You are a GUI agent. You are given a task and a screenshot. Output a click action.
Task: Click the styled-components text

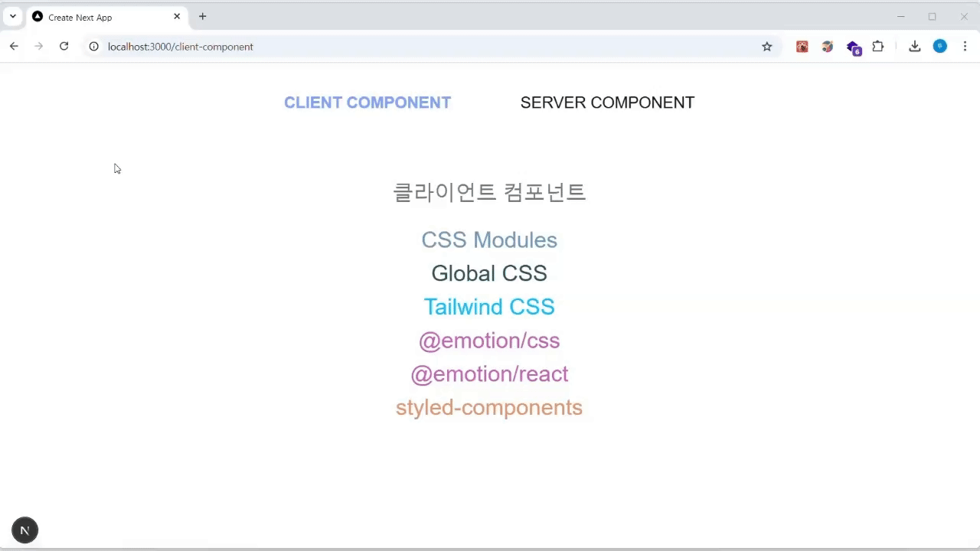pos(489,408)
